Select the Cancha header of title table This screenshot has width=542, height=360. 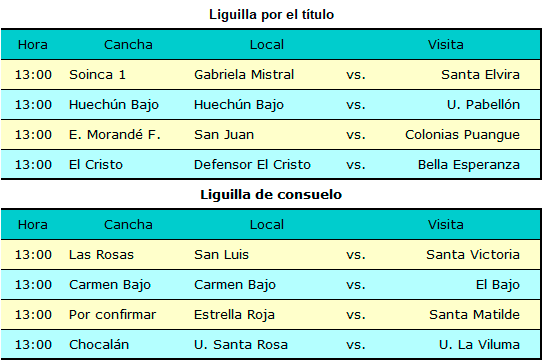(x=128, y=45)
